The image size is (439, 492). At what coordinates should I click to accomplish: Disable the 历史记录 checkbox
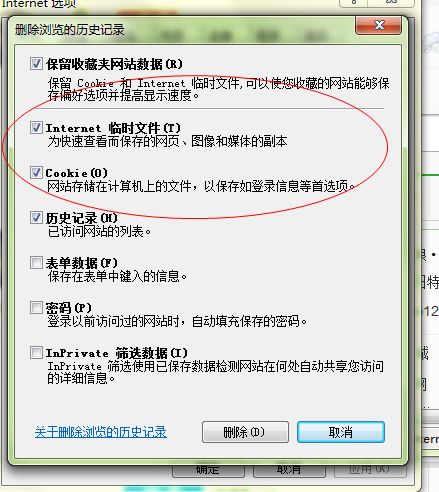click(36, 217)
